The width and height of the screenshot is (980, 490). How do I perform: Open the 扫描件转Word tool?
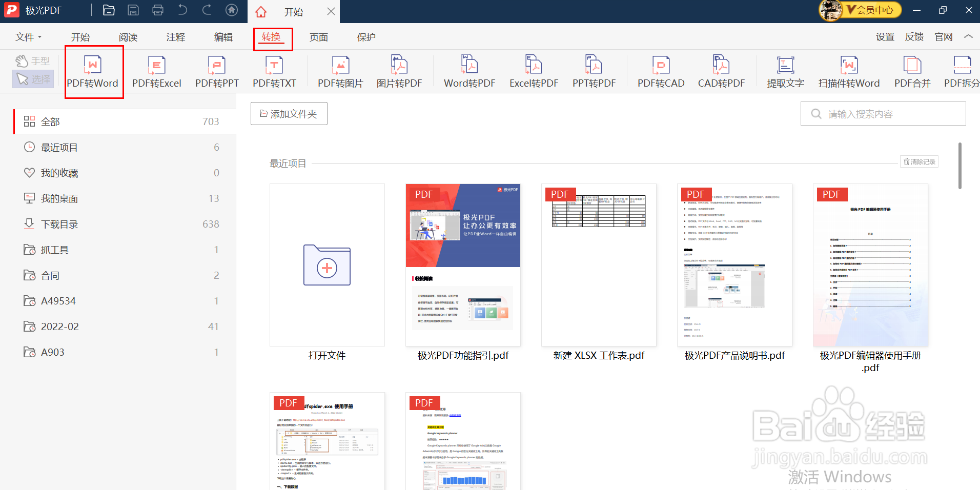tap(849, 72)
